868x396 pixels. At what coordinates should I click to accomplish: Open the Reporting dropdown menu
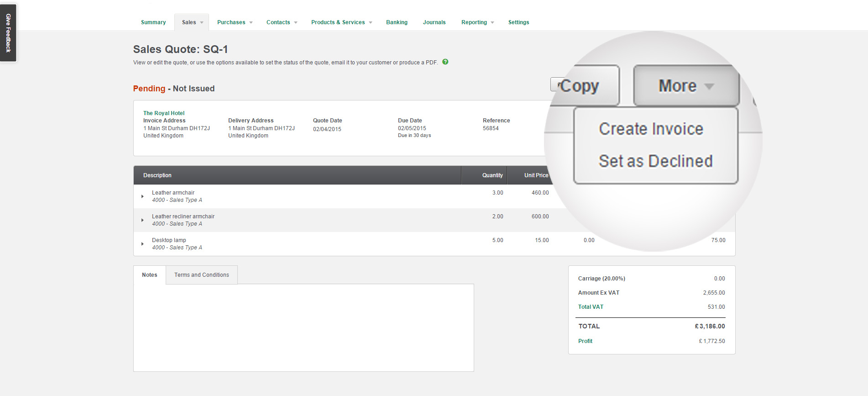coord(477,22)
